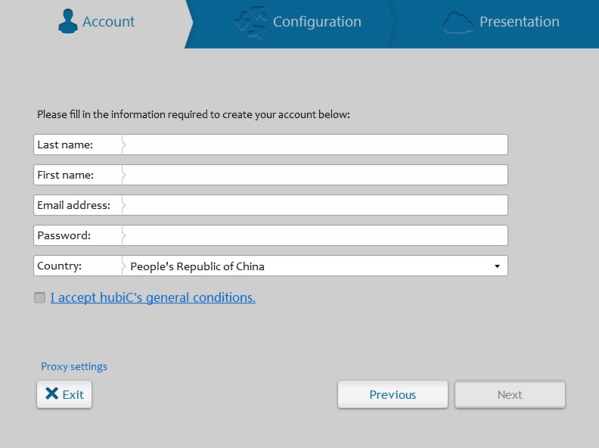Viewport: 599px width, 448px height.
Task: Click the 'Email address:' label
Action: coord(74,205)
